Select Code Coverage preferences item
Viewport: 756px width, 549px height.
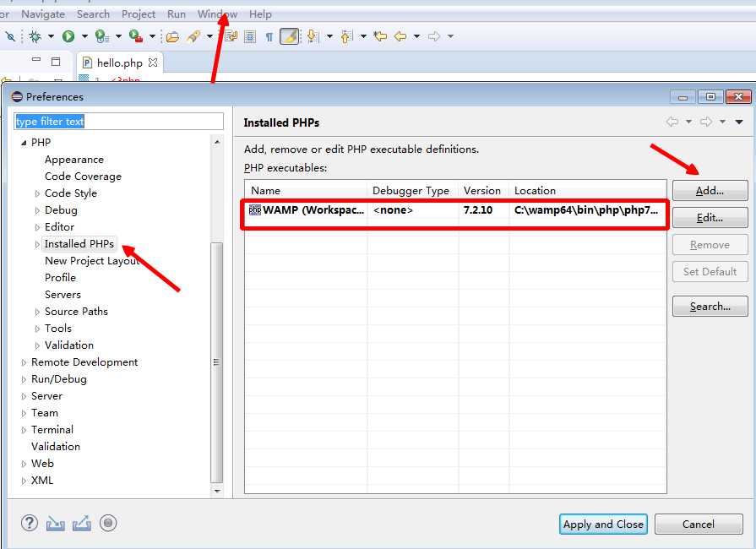click(83, 177)
